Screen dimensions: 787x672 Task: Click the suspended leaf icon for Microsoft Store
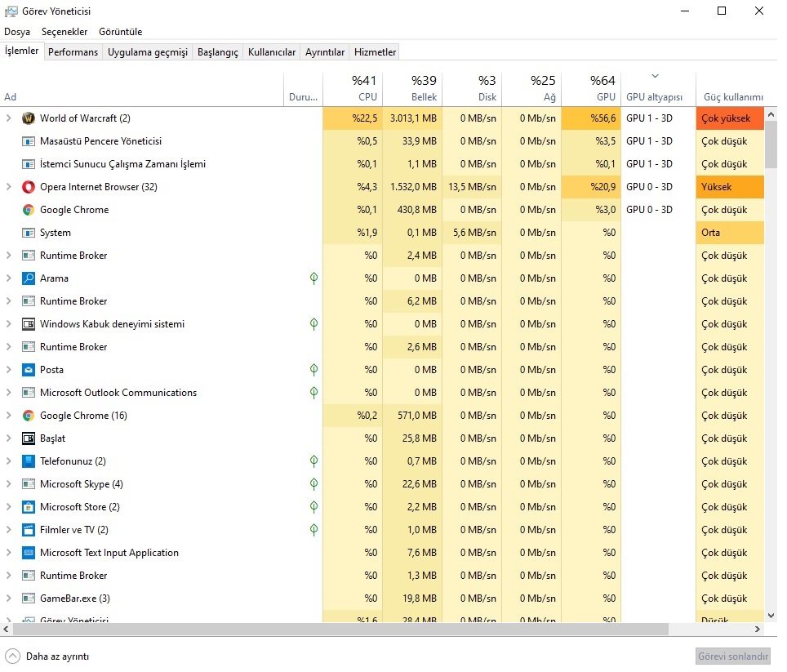(x=313, y=507)
